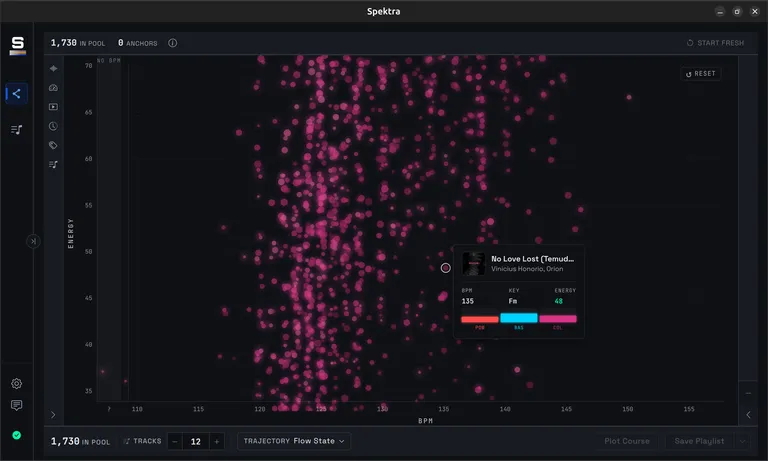768x461 pixels.
Task: Open the feedback chat icon
Action: [16, 406]
